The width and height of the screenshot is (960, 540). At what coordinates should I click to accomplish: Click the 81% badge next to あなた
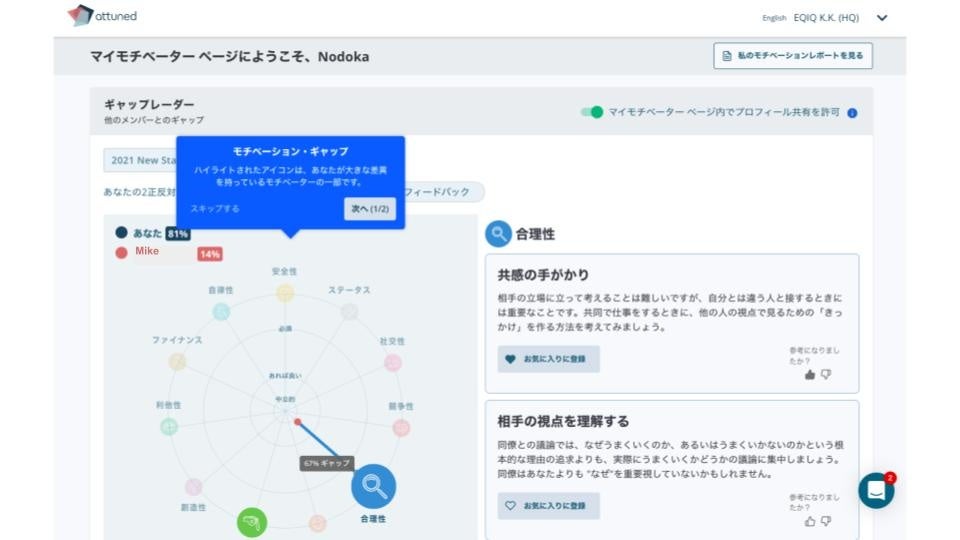(178, 234)
